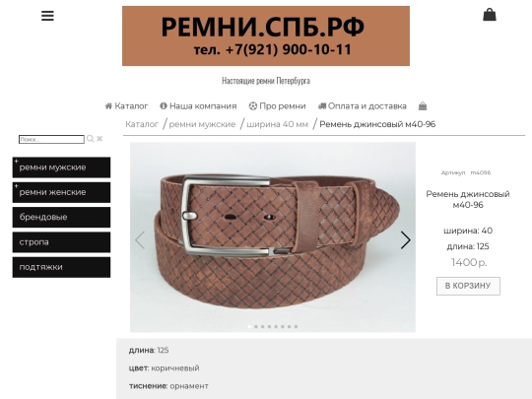
Task: Click the small cart icon in navigation bar
Action: coord(423,106)
